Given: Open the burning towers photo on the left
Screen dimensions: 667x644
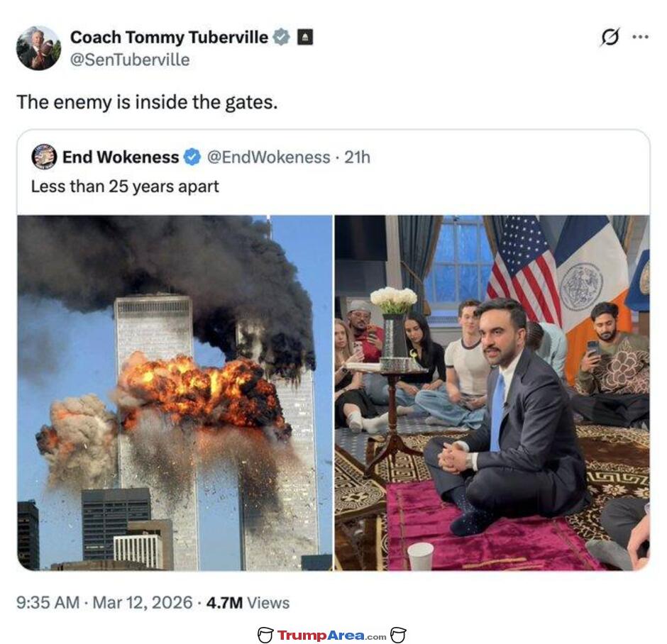Looking at the screenshot, I should tap(175, 393).
